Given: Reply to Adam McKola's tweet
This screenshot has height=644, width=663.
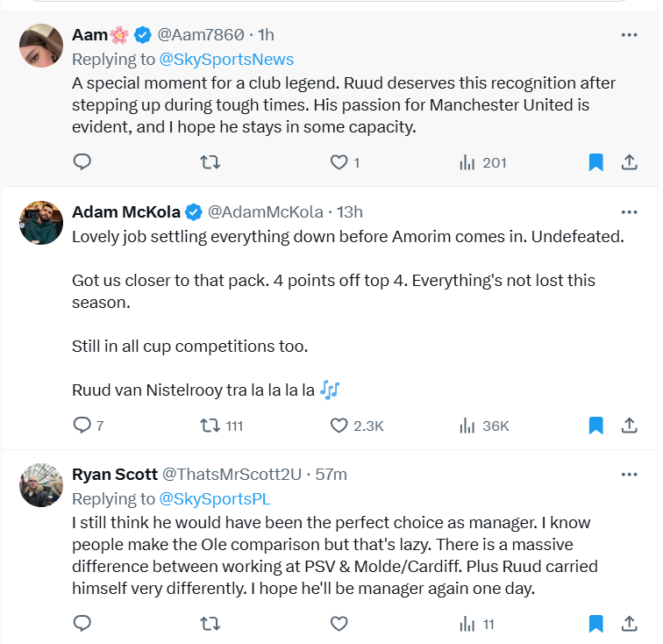Looking at the screenshot, I should [82, 426].
